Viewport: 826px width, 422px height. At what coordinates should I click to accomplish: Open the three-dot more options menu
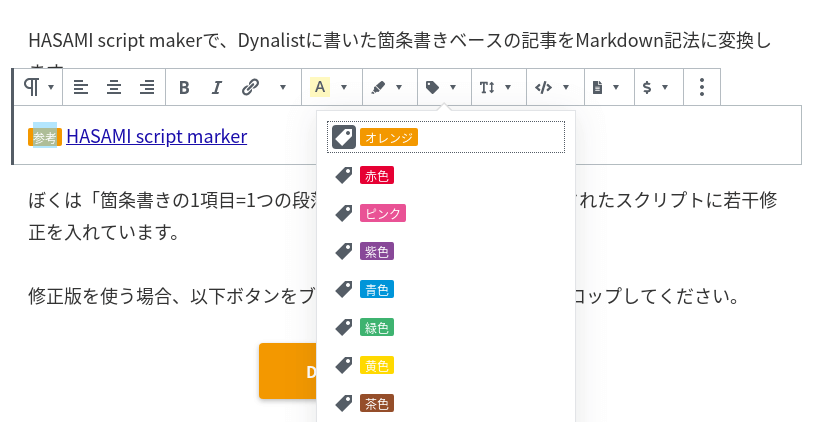pyautogui.click(x=702, y=87)
